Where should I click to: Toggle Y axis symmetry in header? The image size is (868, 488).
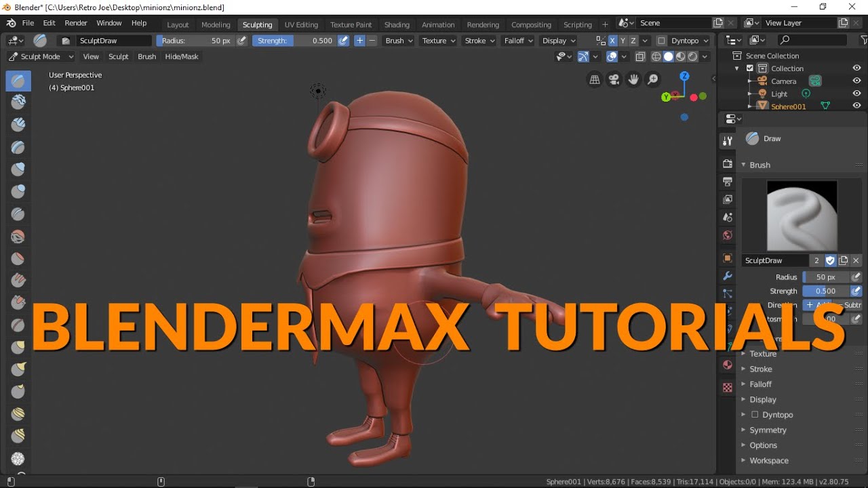(x=623, y=41)
